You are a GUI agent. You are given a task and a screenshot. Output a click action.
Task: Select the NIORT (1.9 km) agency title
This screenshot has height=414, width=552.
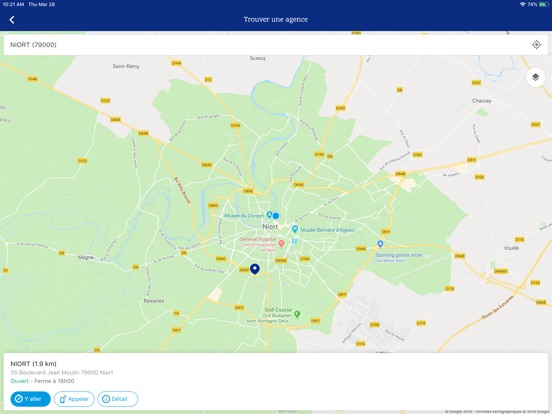(33, 364)
